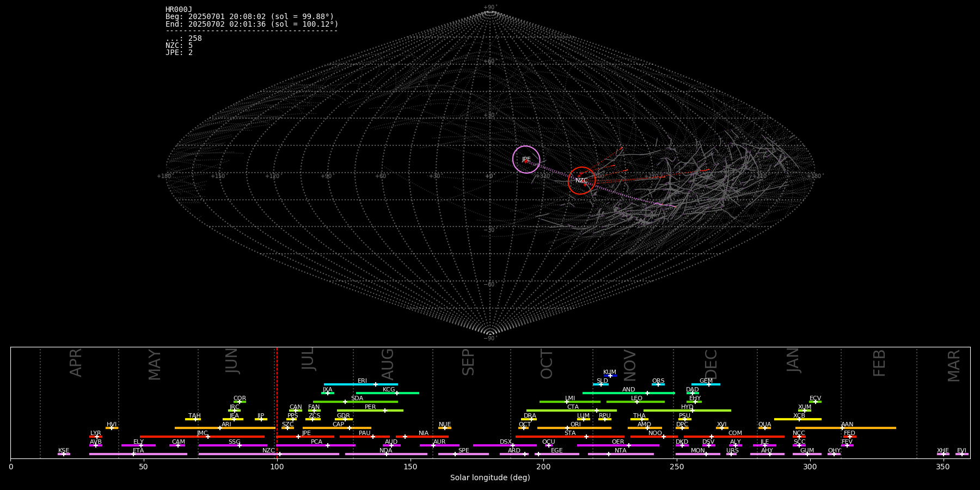The width and height of the screenshot is (980, 490).
Task: Click the ETA shower label
Action: (138, 451)
